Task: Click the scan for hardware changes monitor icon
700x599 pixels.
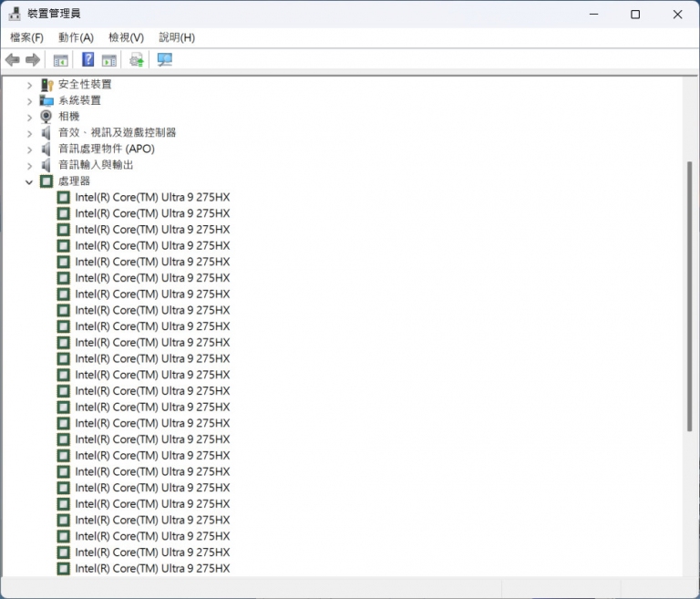Action: [164, 60]
